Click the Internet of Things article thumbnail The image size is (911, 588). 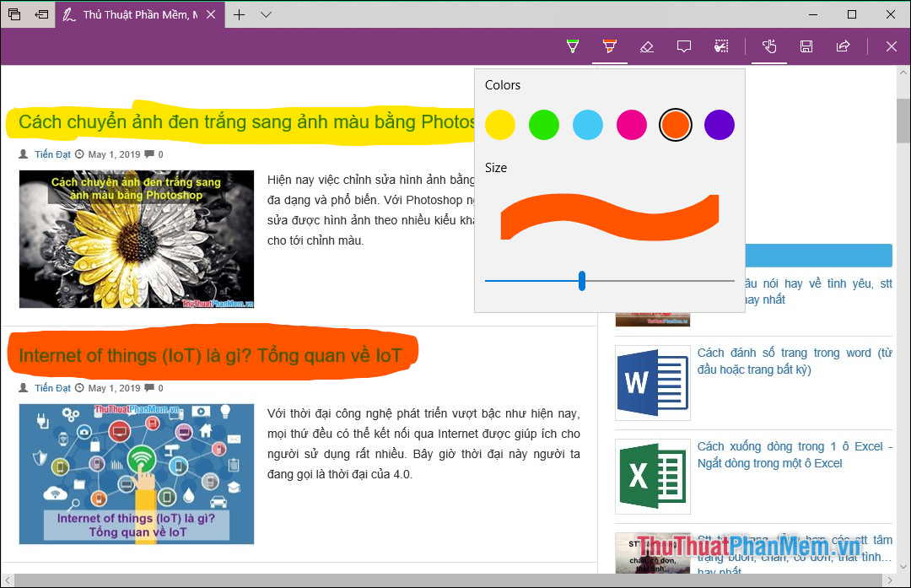coord(136,474)
